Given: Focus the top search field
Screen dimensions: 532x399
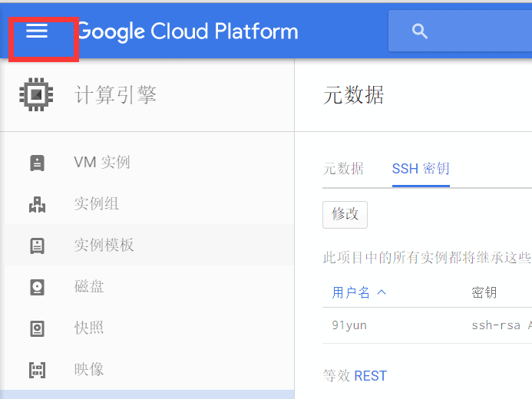Looking at the screenshot, I should (x=460, y=31).
